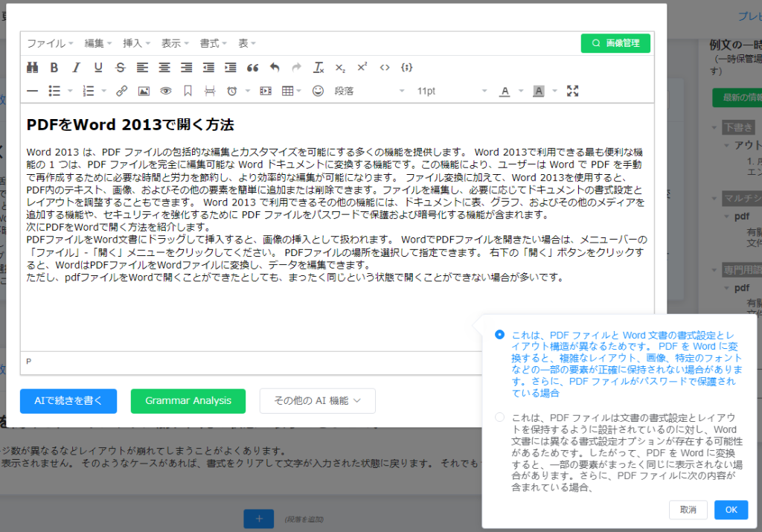Insert horizontal line
The height and width of the screenshot is (532, 762).
point(32,91)
